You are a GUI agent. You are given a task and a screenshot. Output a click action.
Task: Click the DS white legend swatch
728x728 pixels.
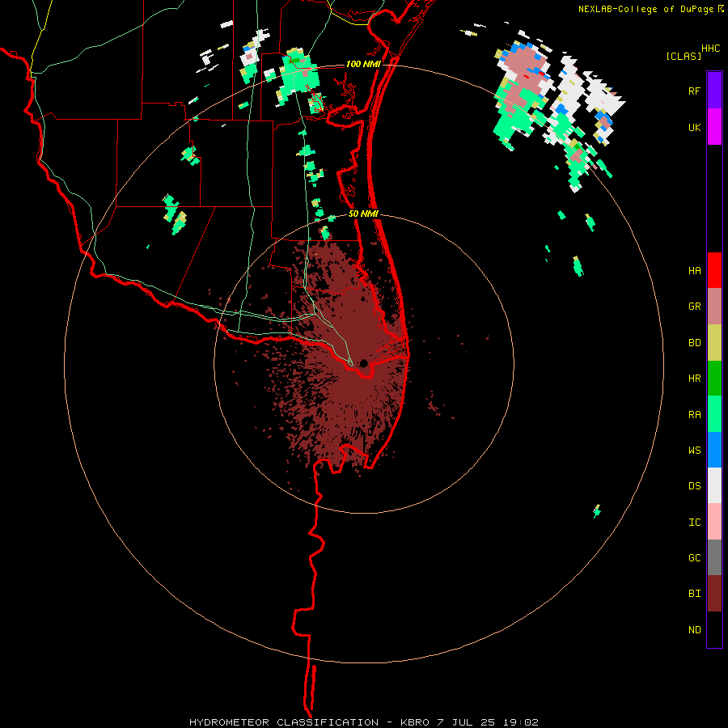coord(714,485)
